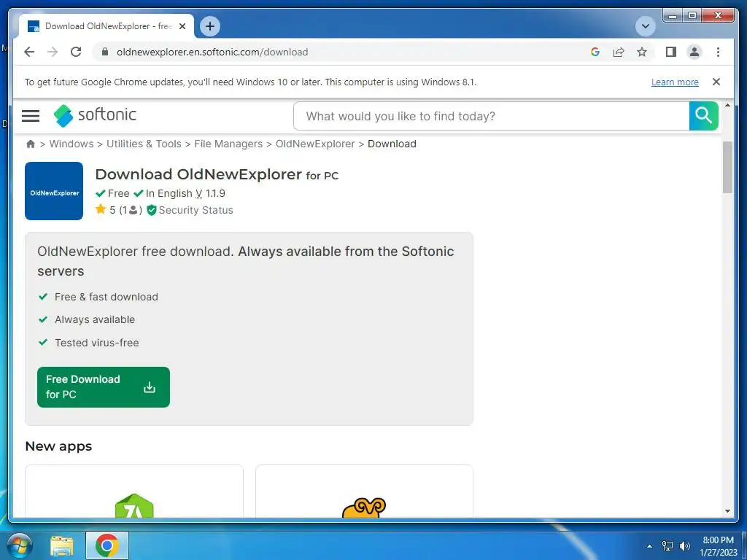Screen dimensions: 747x560
Task: Click the 'Free & fast download' text
Action: [x=107, y=297]
